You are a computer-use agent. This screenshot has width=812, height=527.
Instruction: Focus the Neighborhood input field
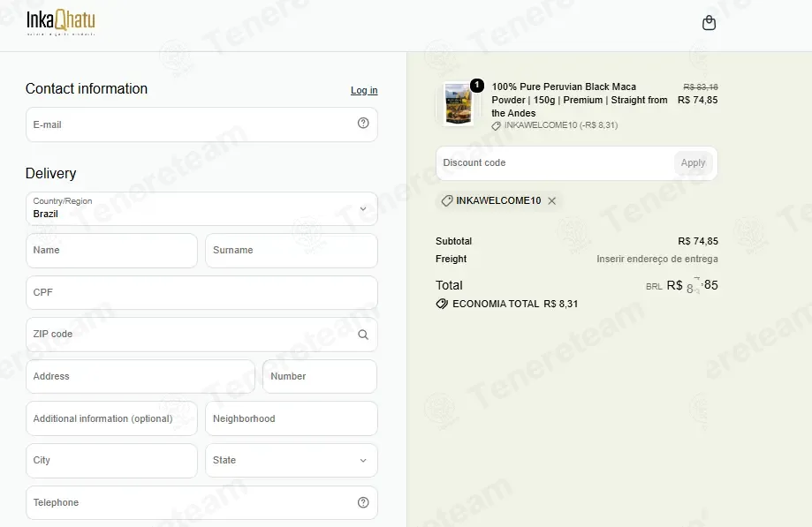(x=292, y=418)
